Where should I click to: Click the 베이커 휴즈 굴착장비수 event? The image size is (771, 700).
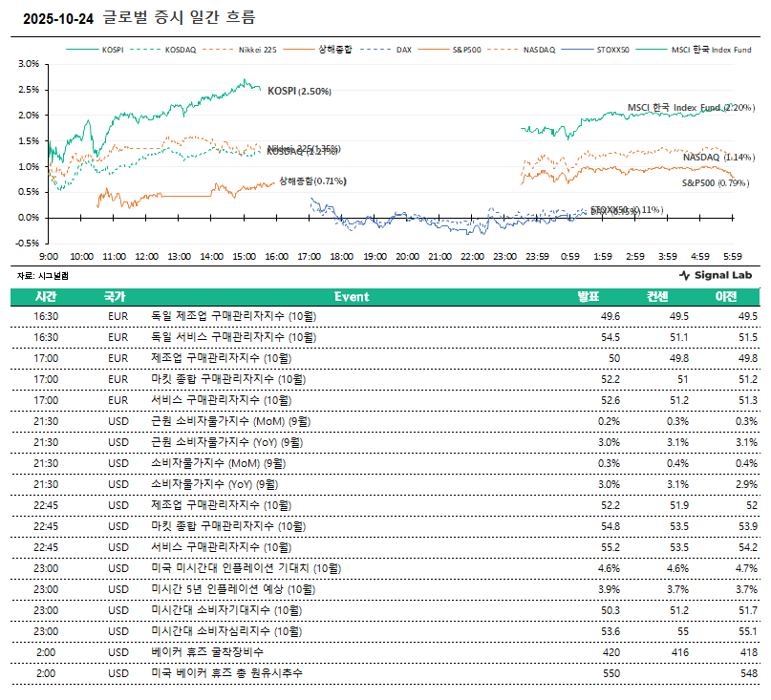(x=207, y=652)
